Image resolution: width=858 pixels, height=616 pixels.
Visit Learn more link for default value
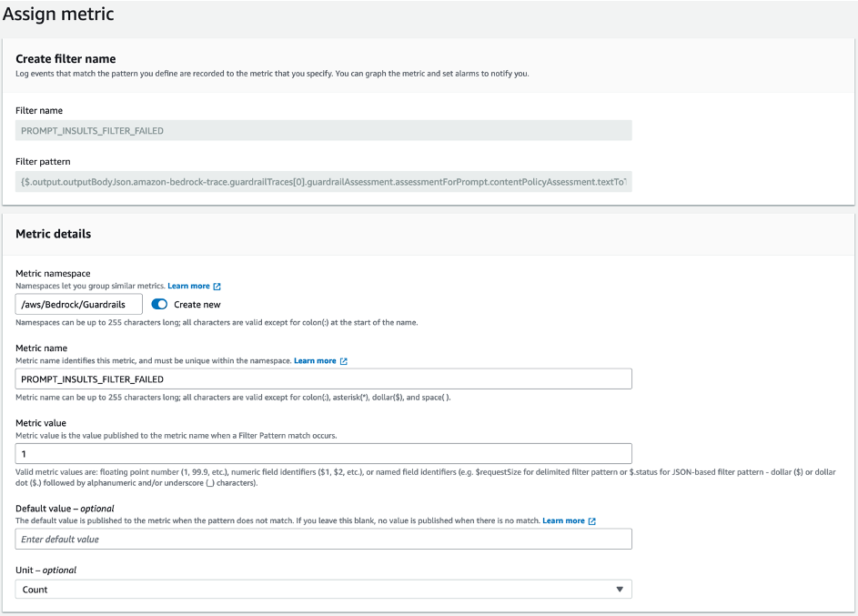(x=563, y=520)
